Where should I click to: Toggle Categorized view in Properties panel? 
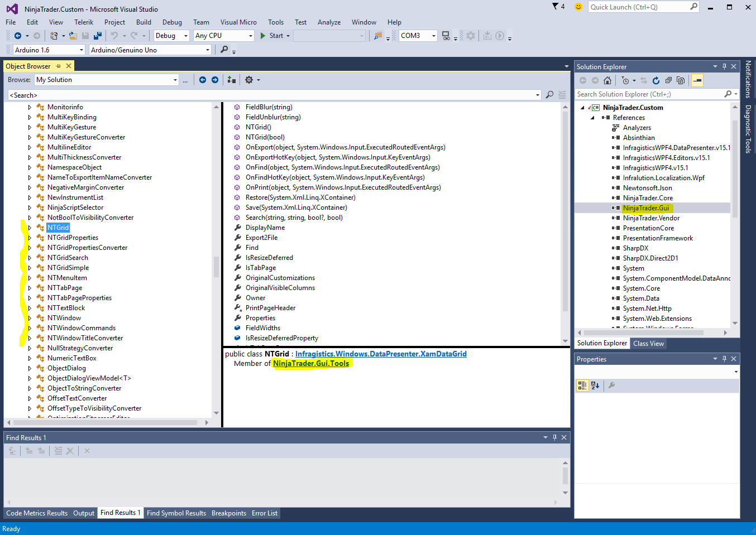(582, 385)
